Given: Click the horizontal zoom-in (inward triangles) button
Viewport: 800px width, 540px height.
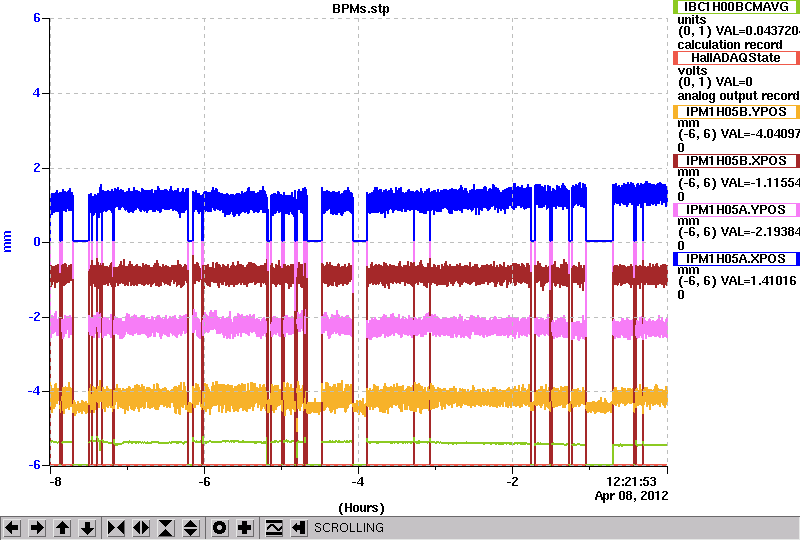Looking at the screenshot, I should point(116,528).
